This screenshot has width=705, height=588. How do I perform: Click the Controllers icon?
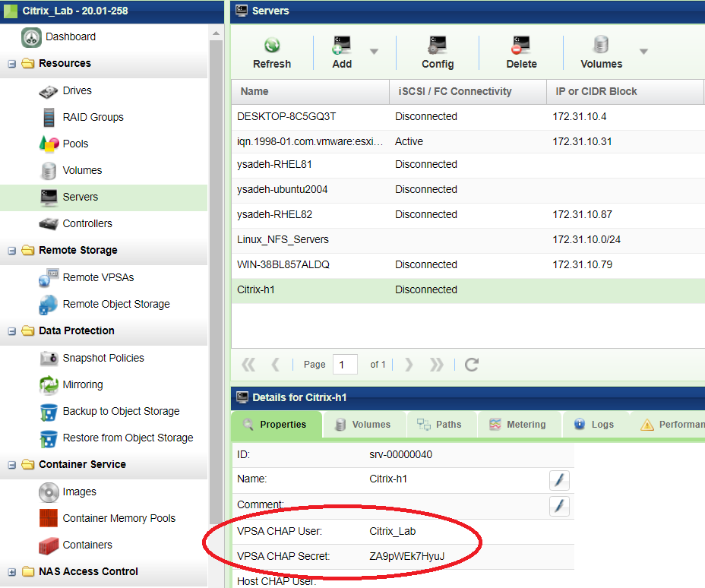click(49, 224)
